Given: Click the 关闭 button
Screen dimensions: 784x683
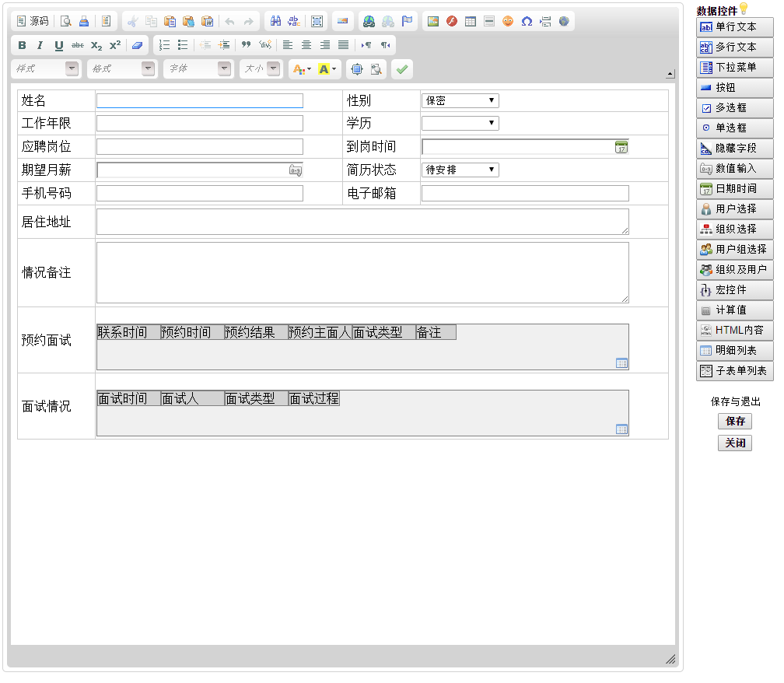Looking at the screenshot, I should coord(735,443).
